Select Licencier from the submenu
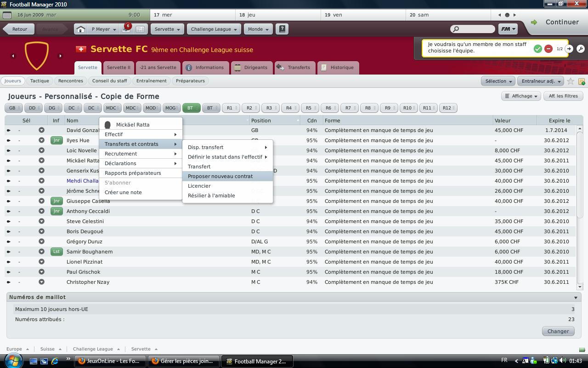Screen dimensions: 588x368 point(228,186)
